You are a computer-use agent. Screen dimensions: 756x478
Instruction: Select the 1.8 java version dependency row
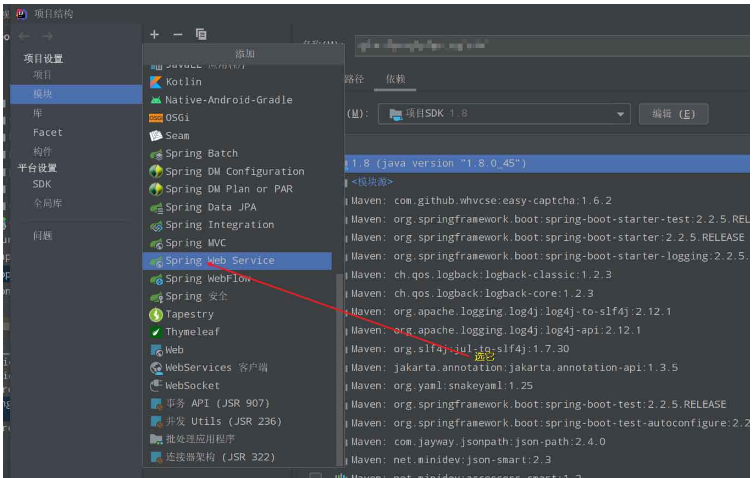[x=547, y=164]
